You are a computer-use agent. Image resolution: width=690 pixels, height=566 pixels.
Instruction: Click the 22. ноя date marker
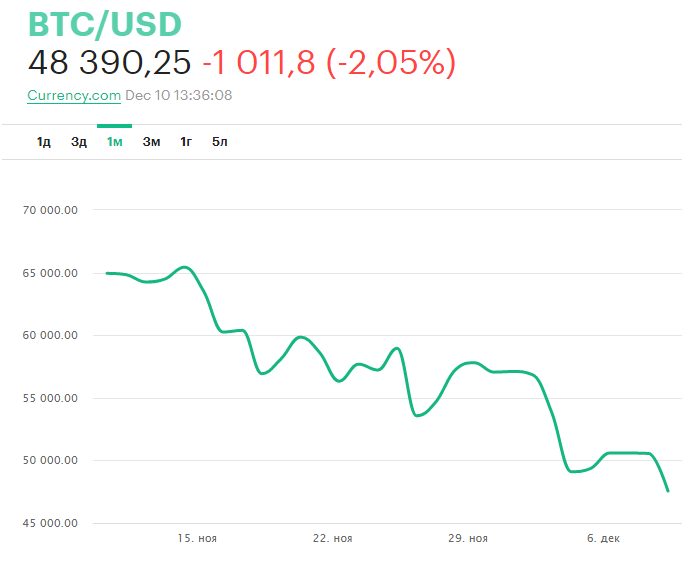(x=333, y=539)
